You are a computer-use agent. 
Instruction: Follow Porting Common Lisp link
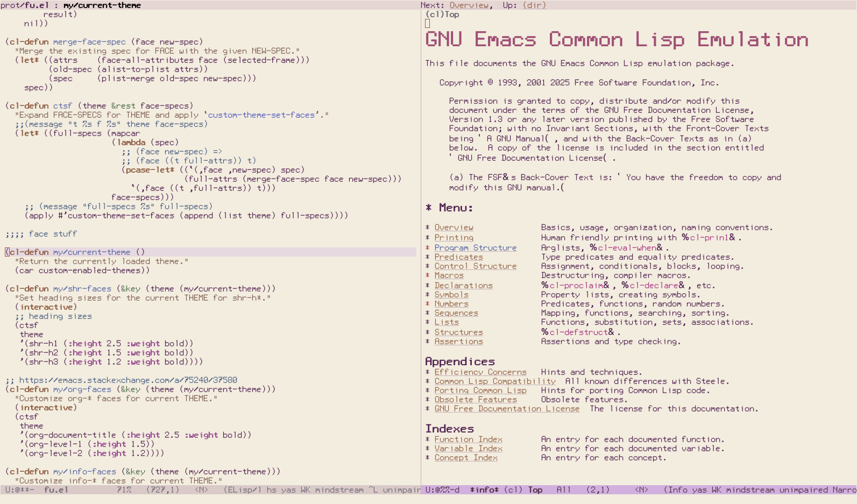click(480, 390)
